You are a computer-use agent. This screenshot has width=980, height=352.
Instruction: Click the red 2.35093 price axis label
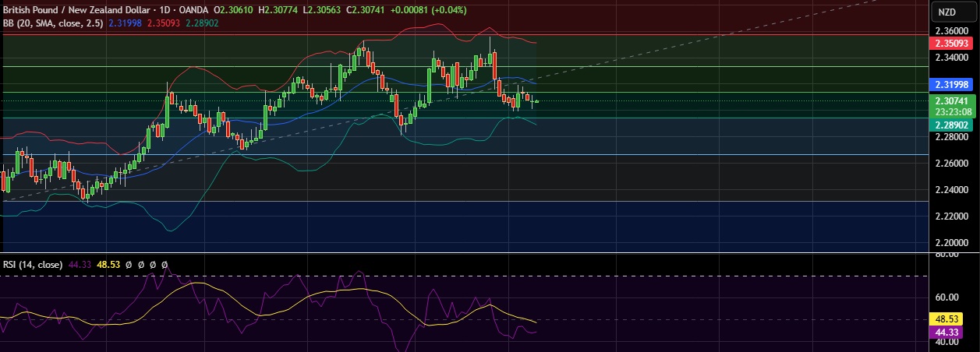(x=953, y=44)
